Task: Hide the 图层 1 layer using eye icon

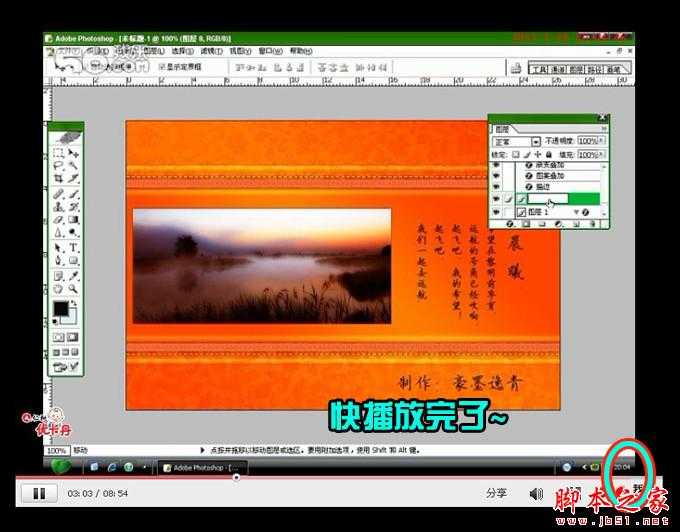Action: pos(497,213)
